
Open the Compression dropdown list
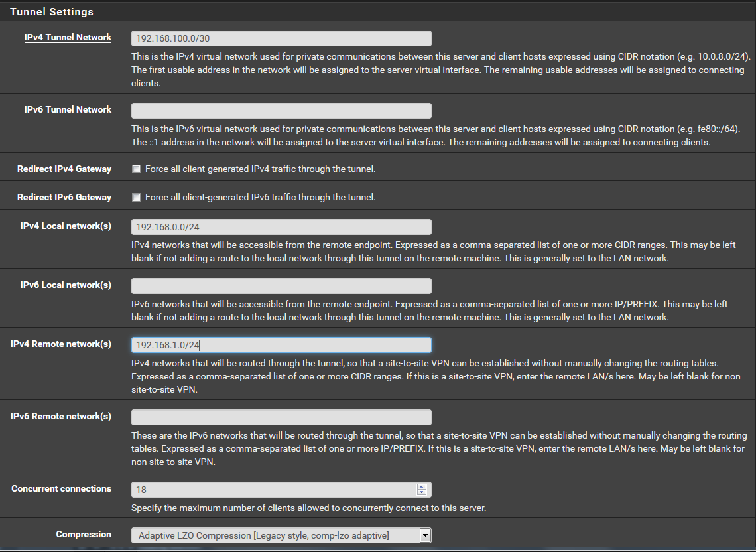click(281, 535)
